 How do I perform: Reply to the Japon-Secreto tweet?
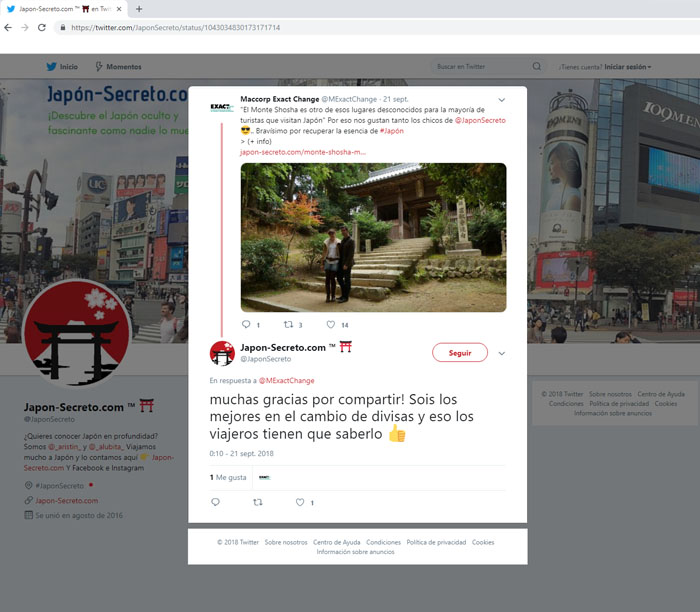[x=215, y=502]
